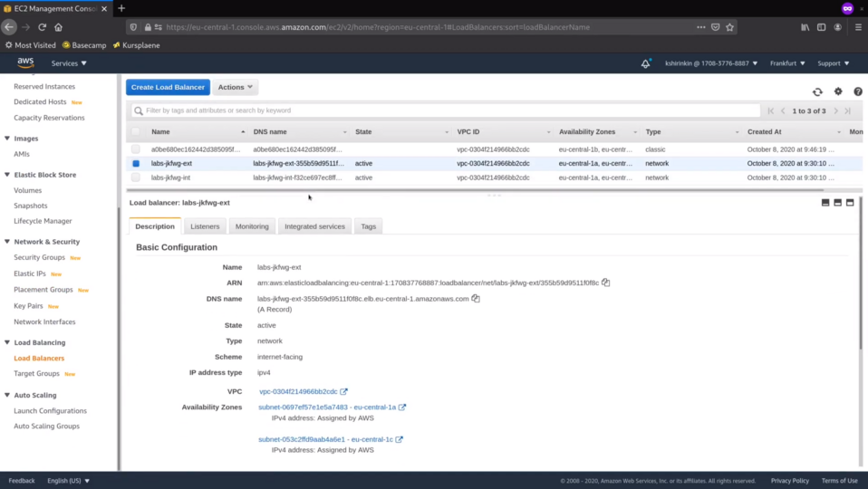Refresh the load balancers list

[817, 91]
